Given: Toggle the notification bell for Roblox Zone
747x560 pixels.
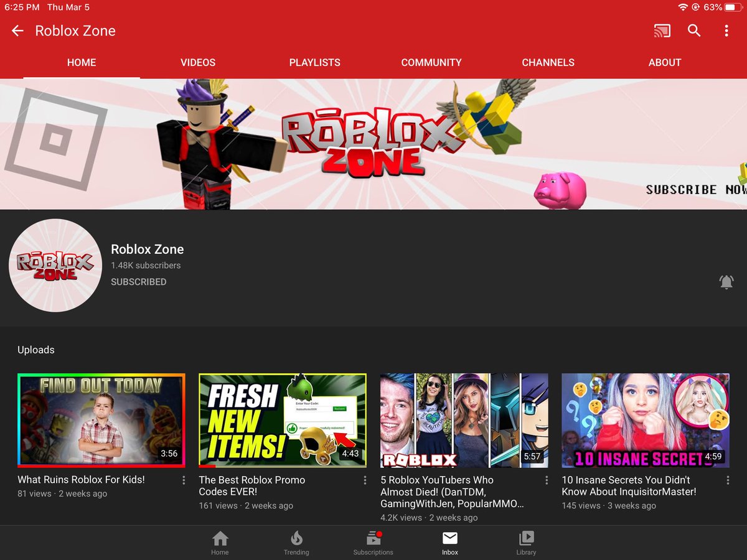Looking at the screenshot, I should click(x=726, y=282).
